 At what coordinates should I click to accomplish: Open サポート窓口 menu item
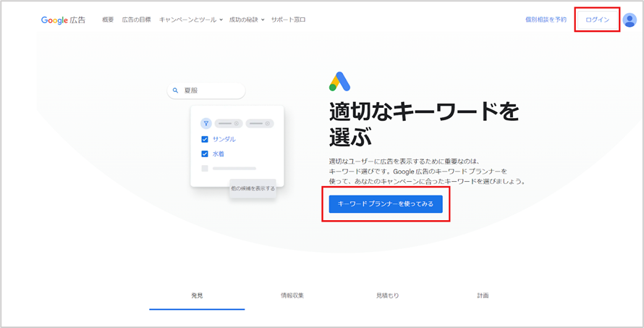(288, 20)
